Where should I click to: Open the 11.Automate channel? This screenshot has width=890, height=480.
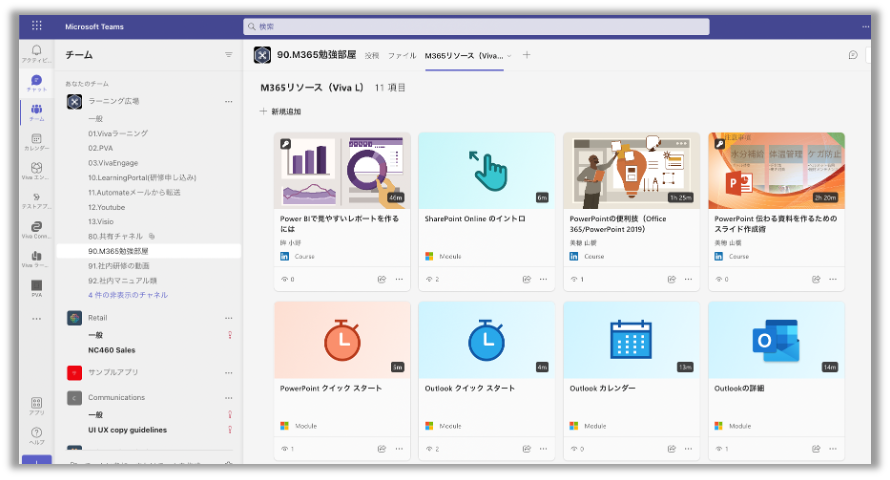pyautogui.click(x=134, y=192)
